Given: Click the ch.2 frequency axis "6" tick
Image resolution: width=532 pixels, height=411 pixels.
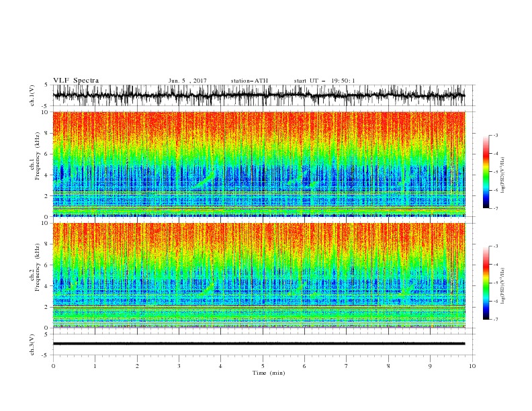Looking at the screenshot, I should point(46,265).
